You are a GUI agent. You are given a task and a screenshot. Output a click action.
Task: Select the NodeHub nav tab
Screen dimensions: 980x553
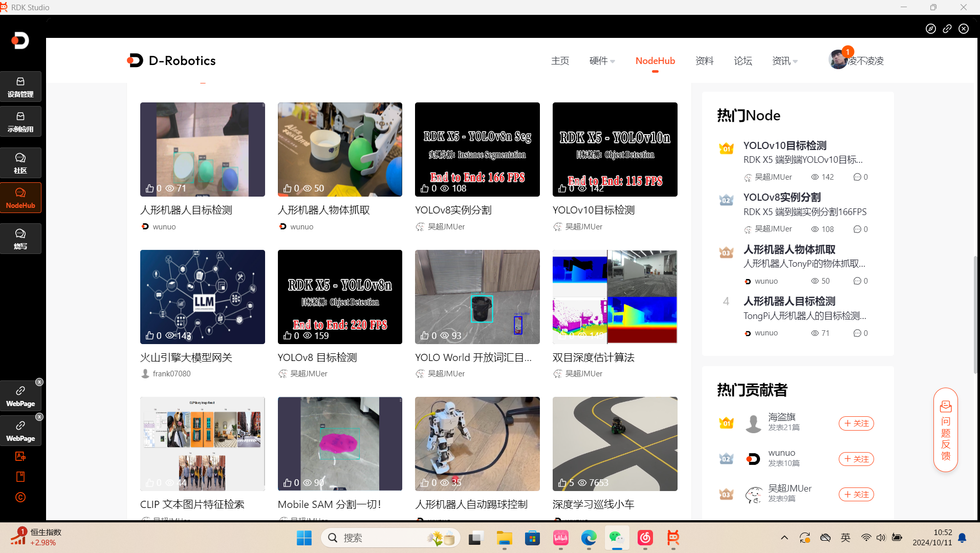[x=655, y=60]
